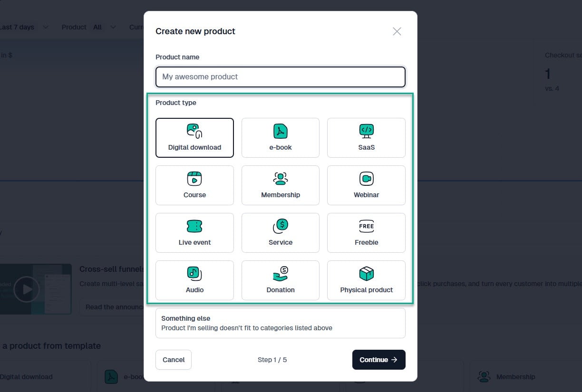
Task: Click the Digital download label text
Action: pos(194,147)
